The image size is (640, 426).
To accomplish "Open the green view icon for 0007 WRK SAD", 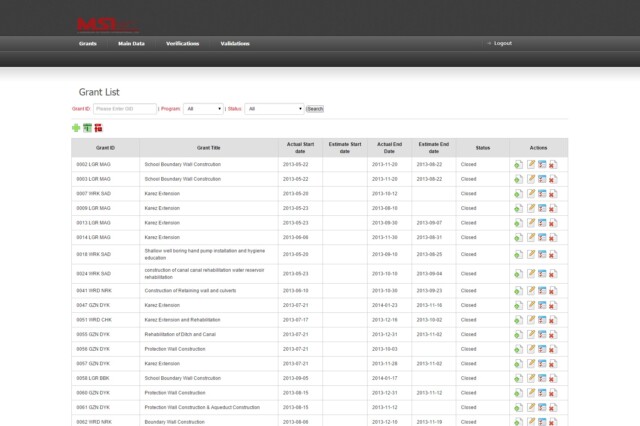I will point(519,193).
